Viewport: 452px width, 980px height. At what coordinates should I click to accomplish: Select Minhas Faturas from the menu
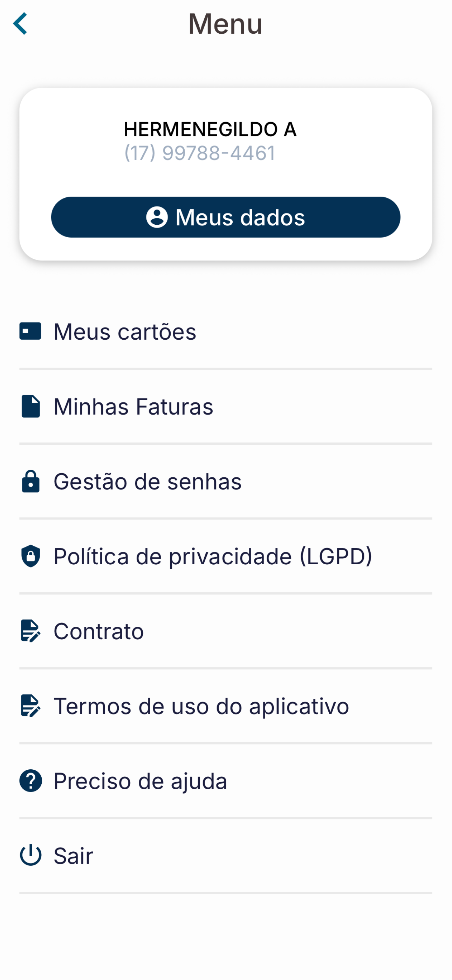tap(226, 406)
